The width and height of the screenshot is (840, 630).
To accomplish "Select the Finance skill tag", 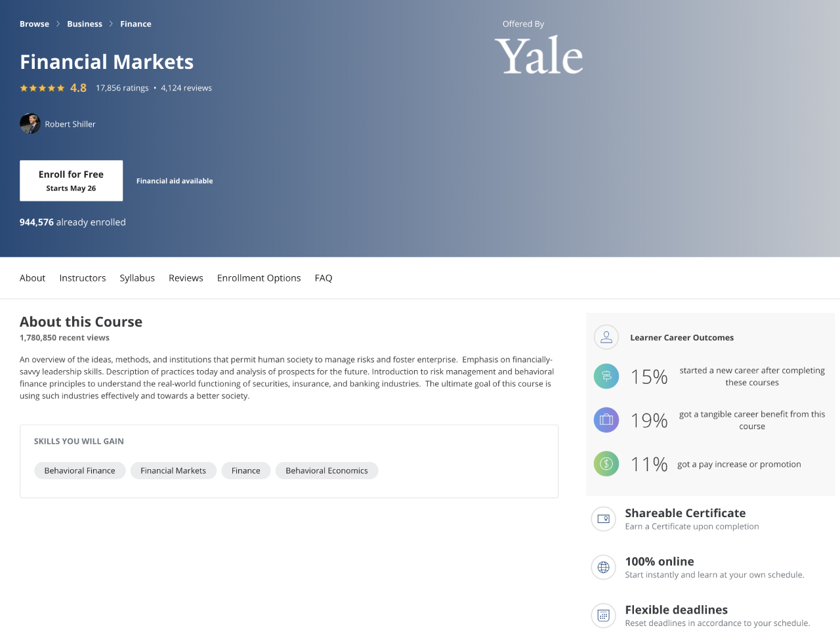I will point(246,471).
